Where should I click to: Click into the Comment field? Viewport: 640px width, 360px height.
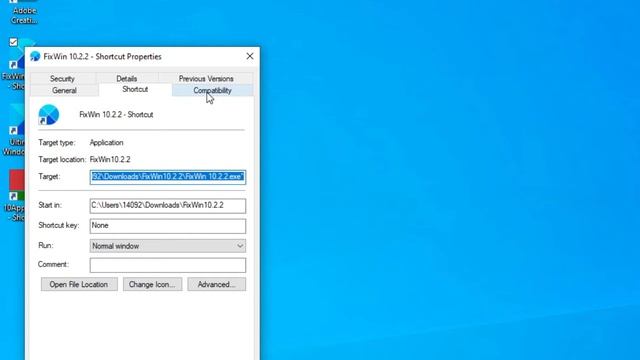click(168, 265)
